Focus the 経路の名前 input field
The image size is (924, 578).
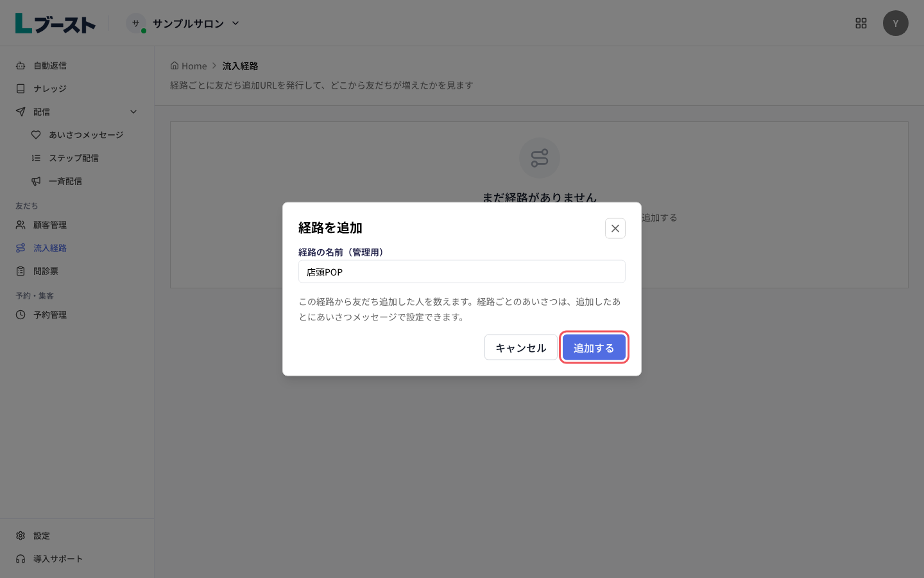462,272
